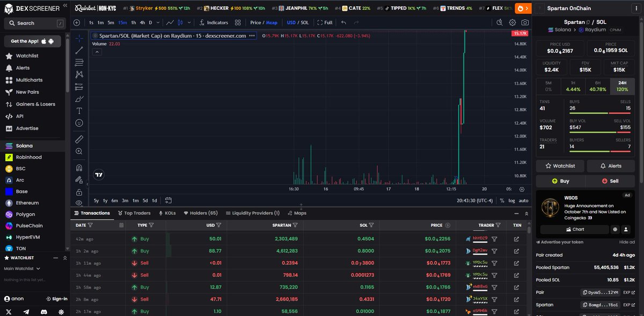Switch chart denomination to SOL
The height and width of the screenshot is (316, 644).
tap(305, 23)
